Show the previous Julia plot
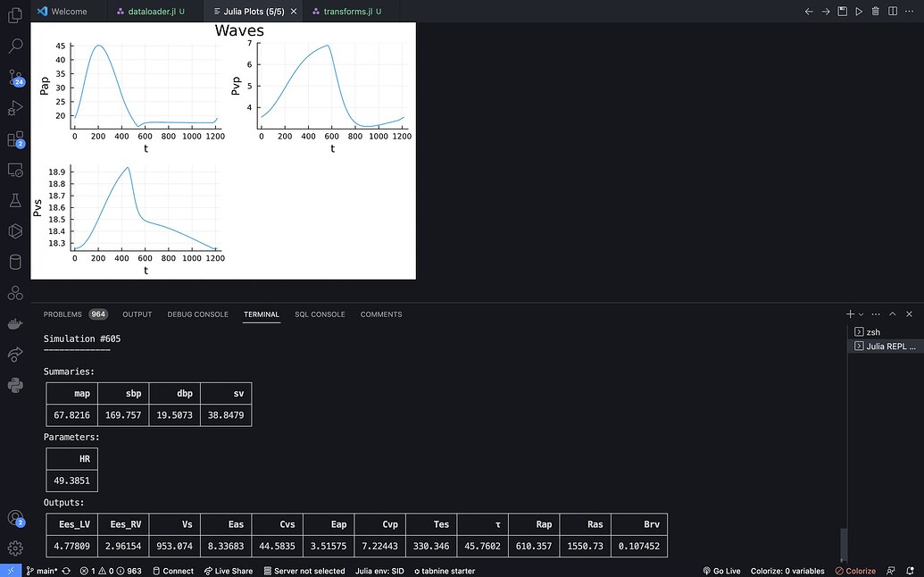This screenshot has height=577, width=924. tap(809, 11)
